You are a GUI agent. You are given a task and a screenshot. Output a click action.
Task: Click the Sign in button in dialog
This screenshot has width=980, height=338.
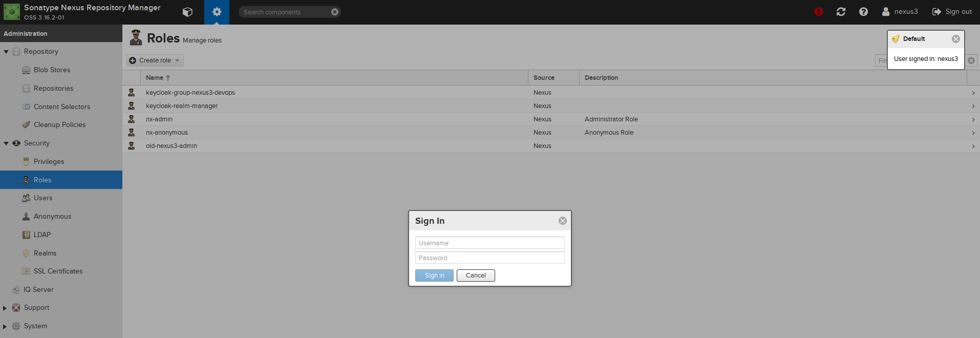[x=434, y=276]
